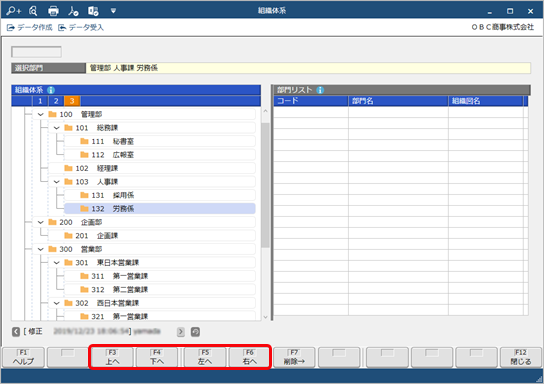Collapse the 200 企画部 node
Screen dimensions: 544x384
pos(41,222)
